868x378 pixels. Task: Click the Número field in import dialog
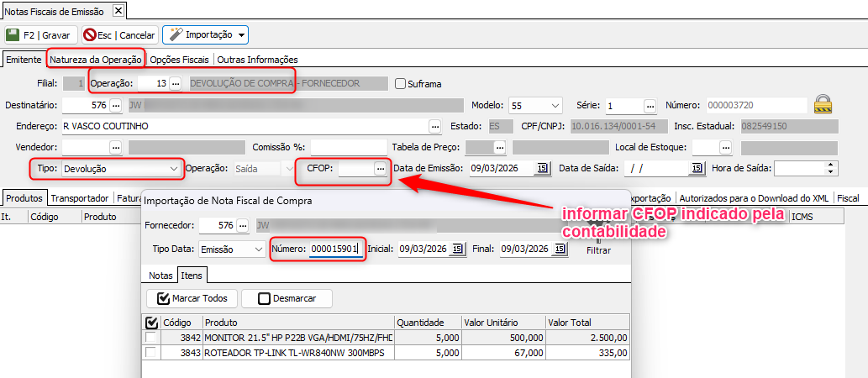[x=334, y=249]
